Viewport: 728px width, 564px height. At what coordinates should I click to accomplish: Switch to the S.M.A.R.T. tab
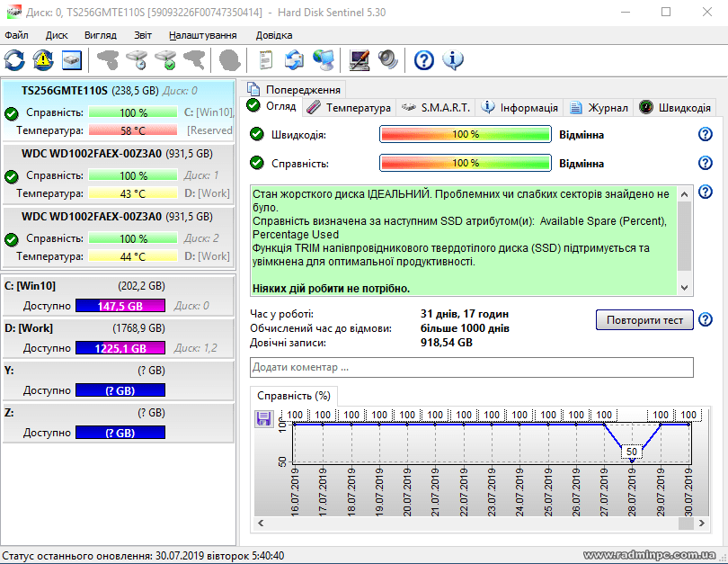(x=436, y=107)
